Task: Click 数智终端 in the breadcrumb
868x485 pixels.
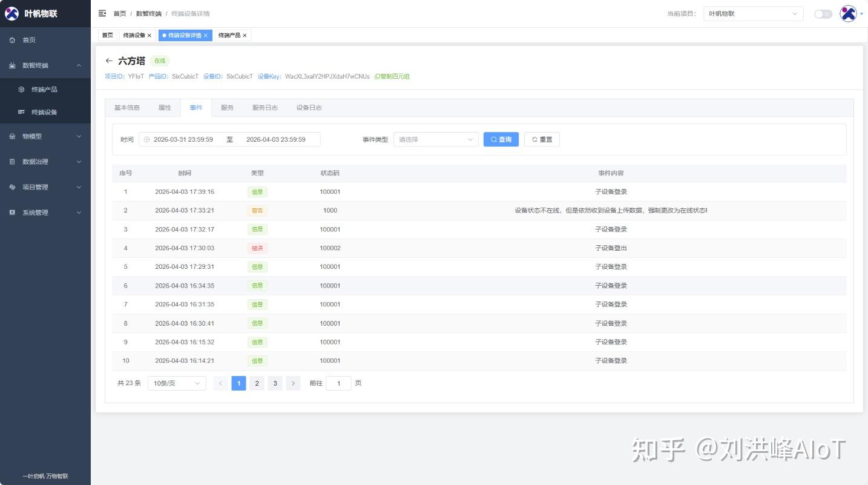Action: tap(149, 14)
